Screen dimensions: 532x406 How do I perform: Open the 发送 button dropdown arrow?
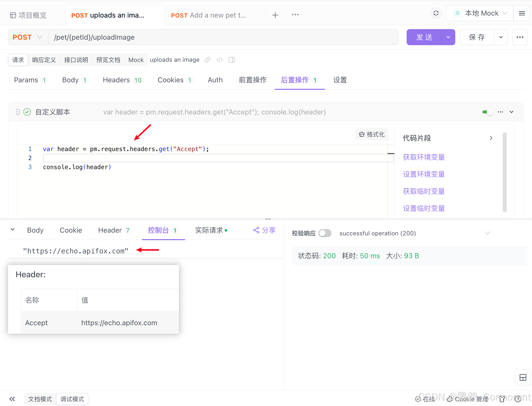[448, 37]
